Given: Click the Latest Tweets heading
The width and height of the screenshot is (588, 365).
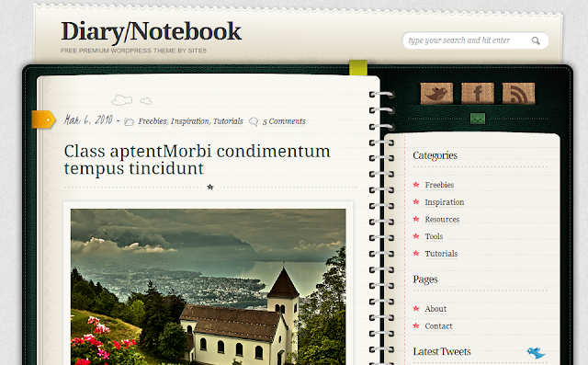Looking at the screenshot, I should pyautogui.click(x=442, y=351).
